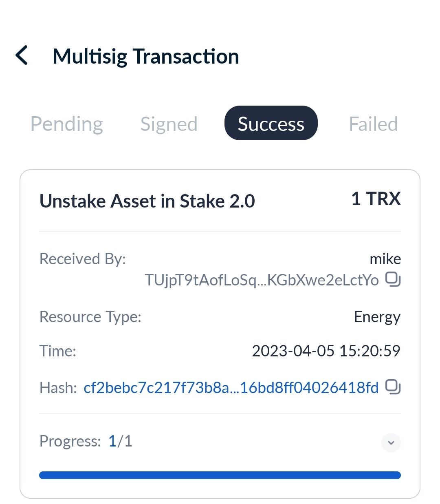Select the timestamp 2023-04-05 15:20:59
Screen dimensions: 440x504
[x=326, y=351]
